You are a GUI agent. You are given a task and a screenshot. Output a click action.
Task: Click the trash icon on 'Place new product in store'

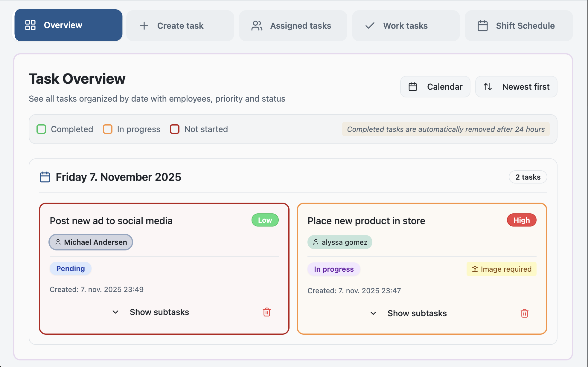point(524,313)
